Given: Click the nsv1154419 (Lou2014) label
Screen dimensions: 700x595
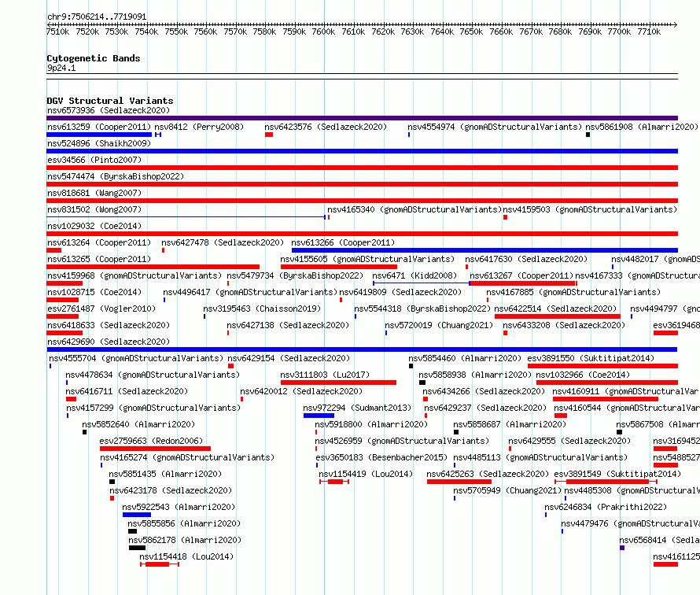Looking at the screenshot, I should 366,474.
